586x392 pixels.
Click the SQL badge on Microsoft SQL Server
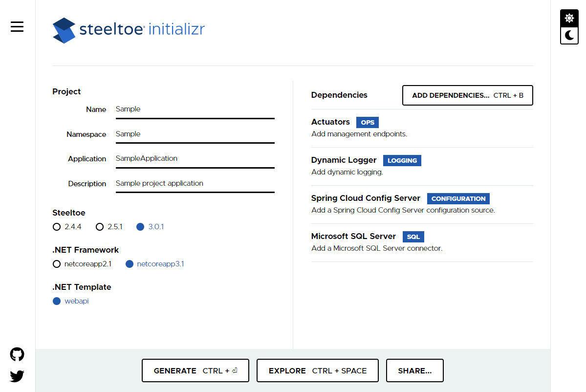click(x=413, y=237)
